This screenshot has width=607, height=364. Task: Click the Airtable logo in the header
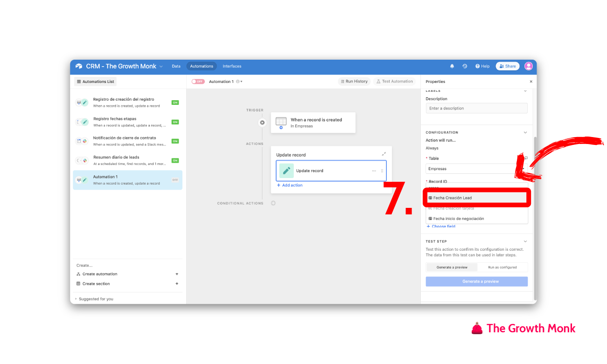click(79, 66)
